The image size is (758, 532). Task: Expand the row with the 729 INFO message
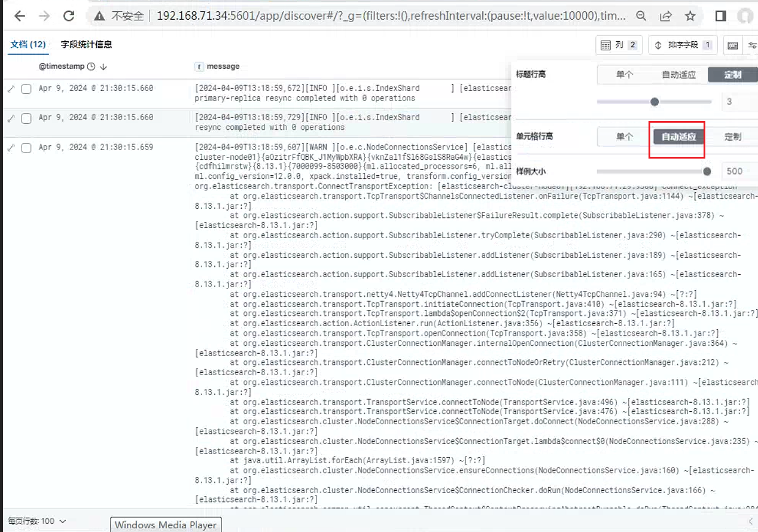tap(10, 118)
